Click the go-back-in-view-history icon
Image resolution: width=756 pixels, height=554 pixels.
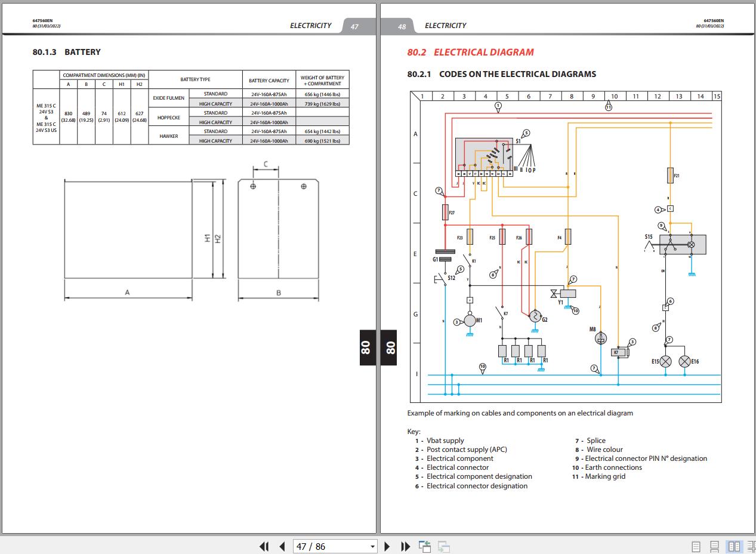point(425,546)
